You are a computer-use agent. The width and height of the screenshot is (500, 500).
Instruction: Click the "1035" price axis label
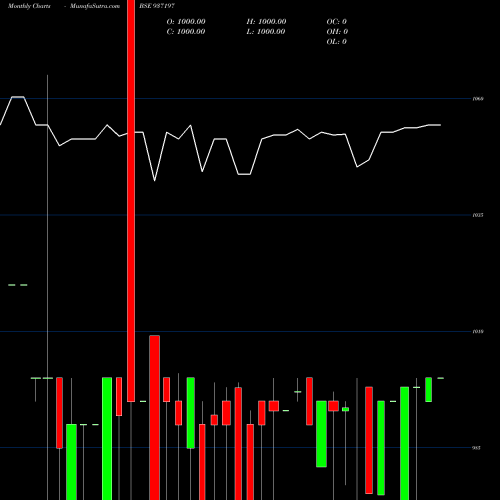coord(478,215)
